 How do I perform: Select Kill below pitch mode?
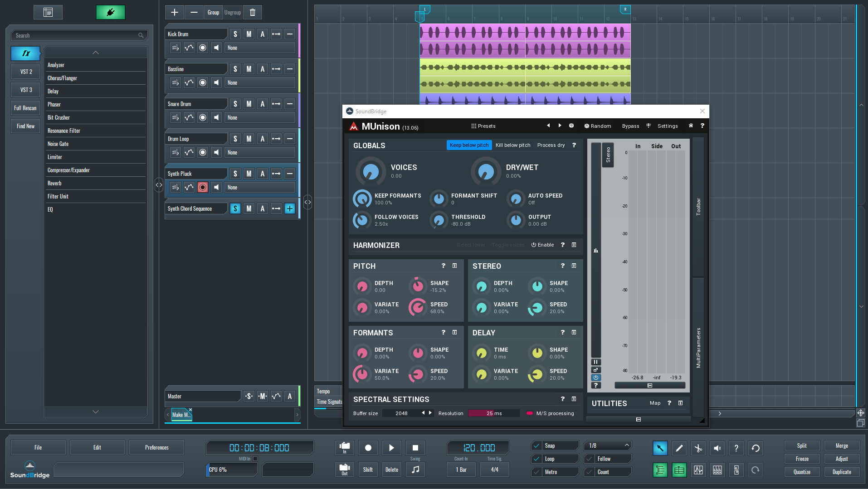(513, 145)
